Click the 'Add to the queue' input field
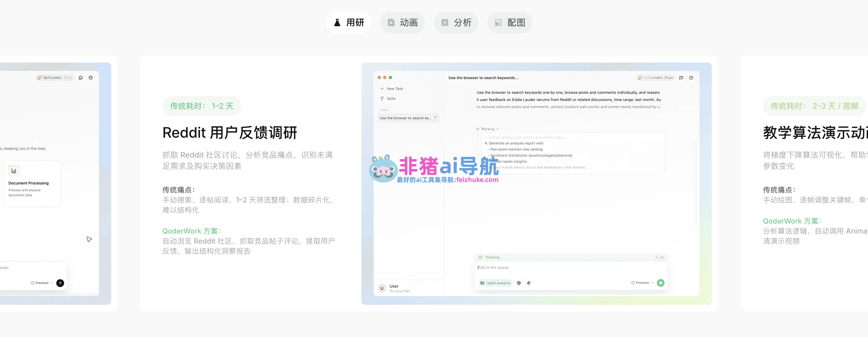Screen dimensions: 868x337 tap(571, 267)
